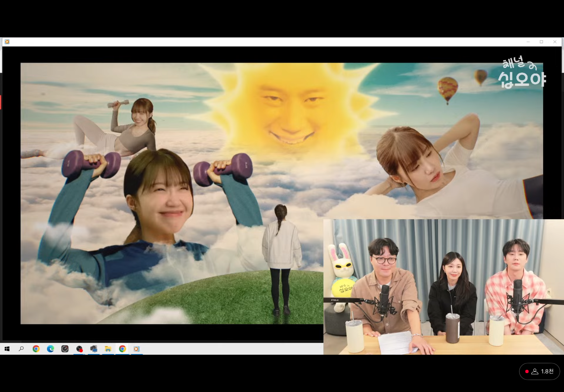Open the first Chrome icon on the taskbar
This screenshot has width=564, height=392.
click(x=36, y=349)
